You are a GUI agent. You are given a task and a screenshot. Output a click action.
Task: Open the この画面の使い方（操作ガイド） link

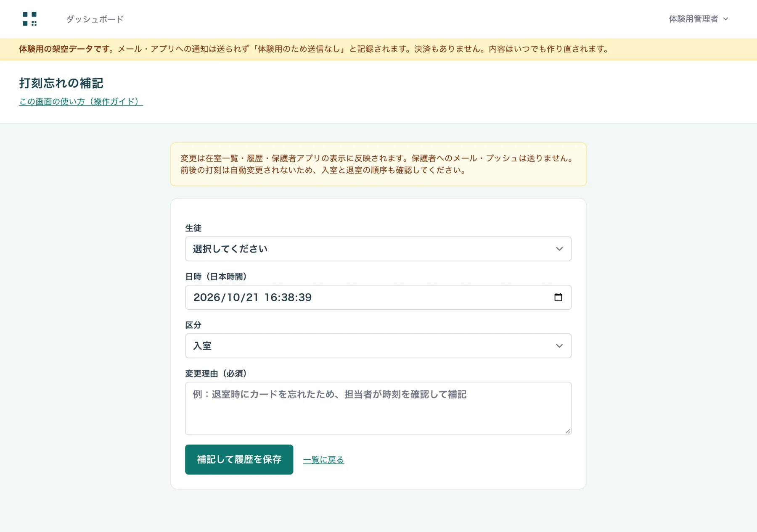pyautogui.click(x=81, y=101)
